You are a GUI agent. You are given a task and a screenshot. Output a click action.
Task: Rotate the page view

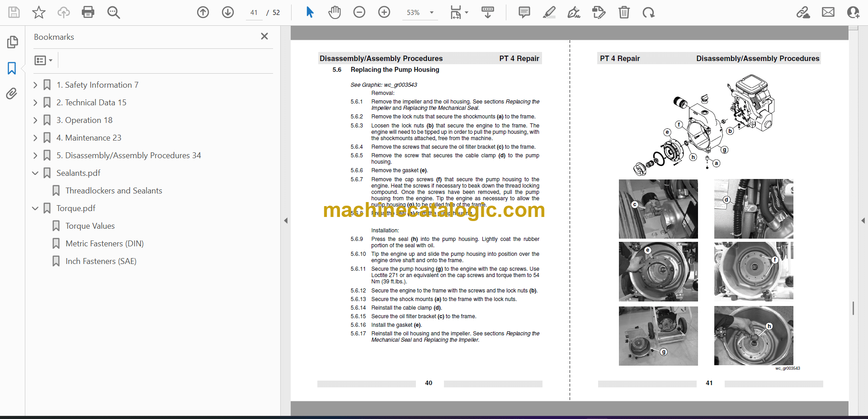[x=649, y=12]
